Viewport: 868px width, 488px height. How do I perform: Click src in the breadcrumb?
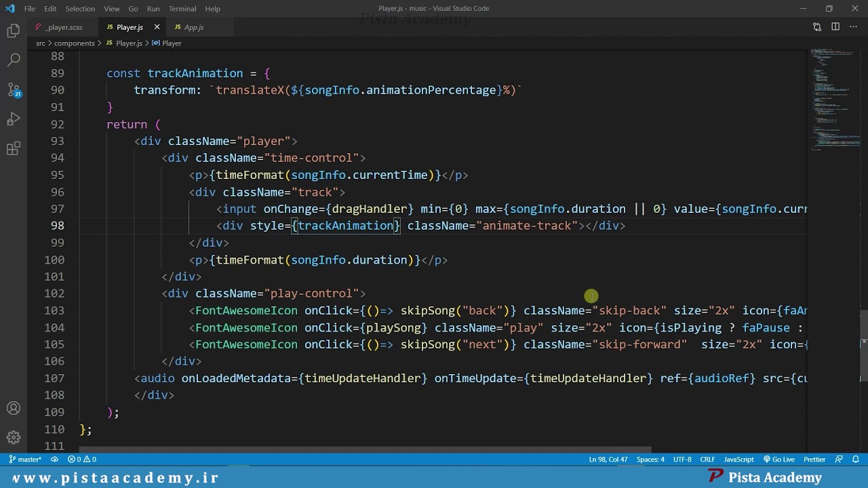(x=41, y=43)
